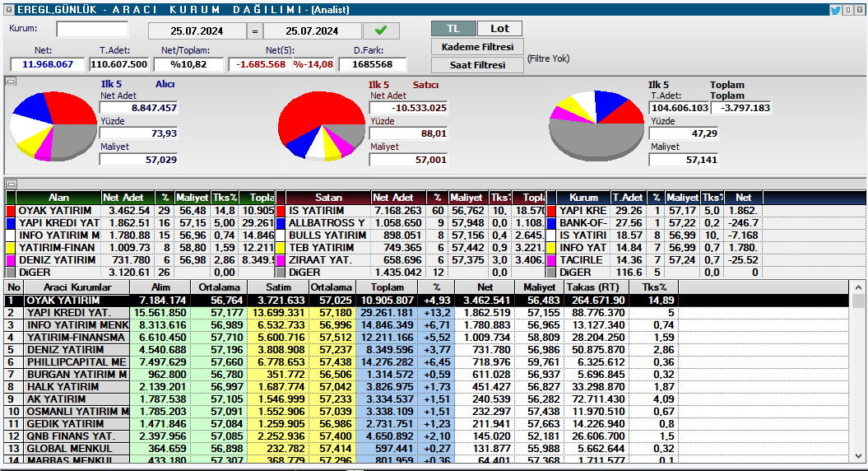Select the magenta swatch beside DENIZ YATIRIM buyer
This screenshot has height=471, width=868.
10,260
